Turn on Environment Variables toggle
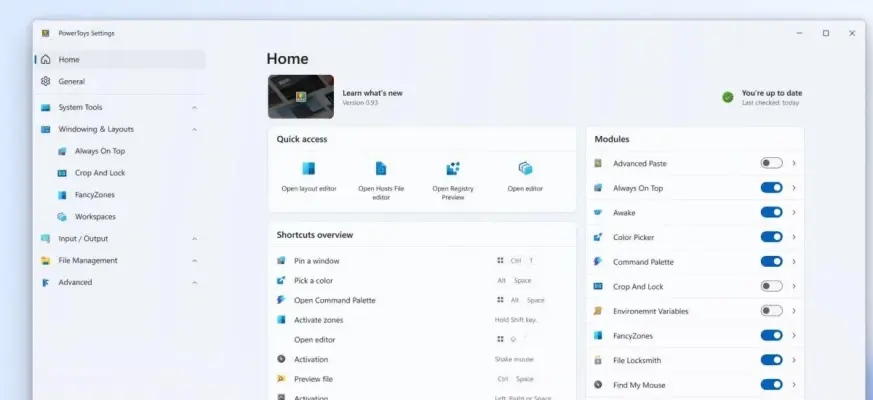The height and width of the screenshot is (400, 873). [x=771, y=311]
